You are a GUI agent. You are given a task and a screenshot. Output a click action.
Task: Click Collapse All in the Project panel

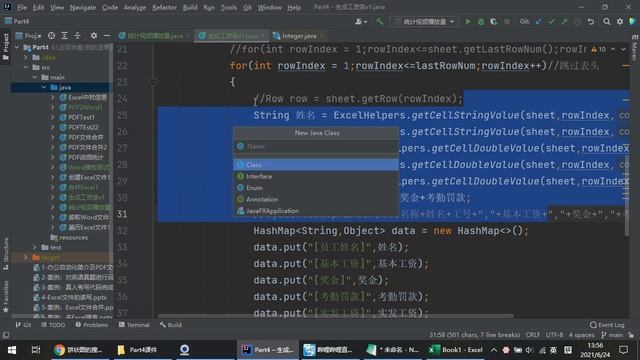(x=78, y=36)
